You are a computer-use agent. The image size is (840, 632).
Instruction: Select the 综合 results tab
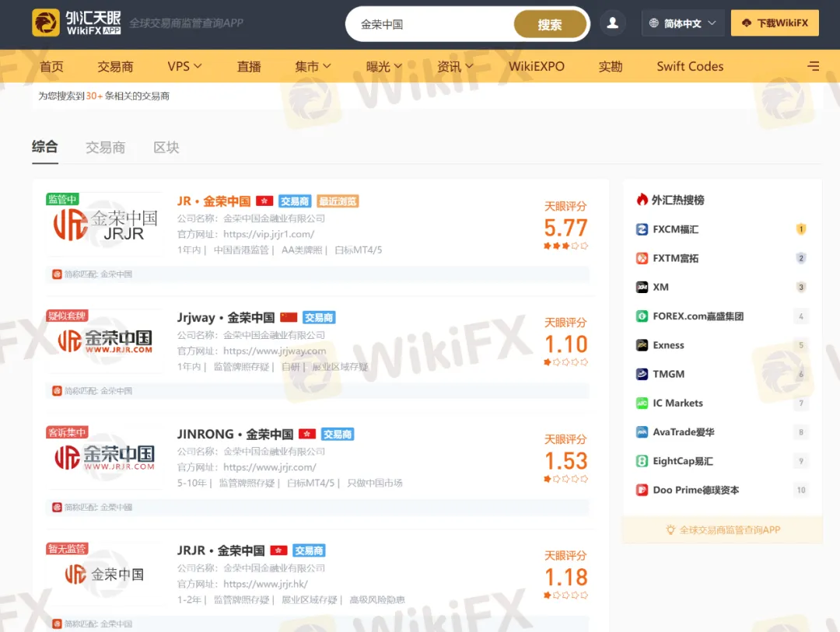tap(45, 147)
